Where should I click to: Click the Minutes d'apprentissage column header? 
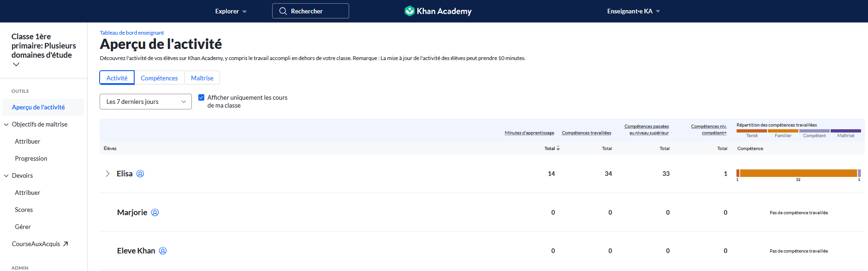[529, 133]
